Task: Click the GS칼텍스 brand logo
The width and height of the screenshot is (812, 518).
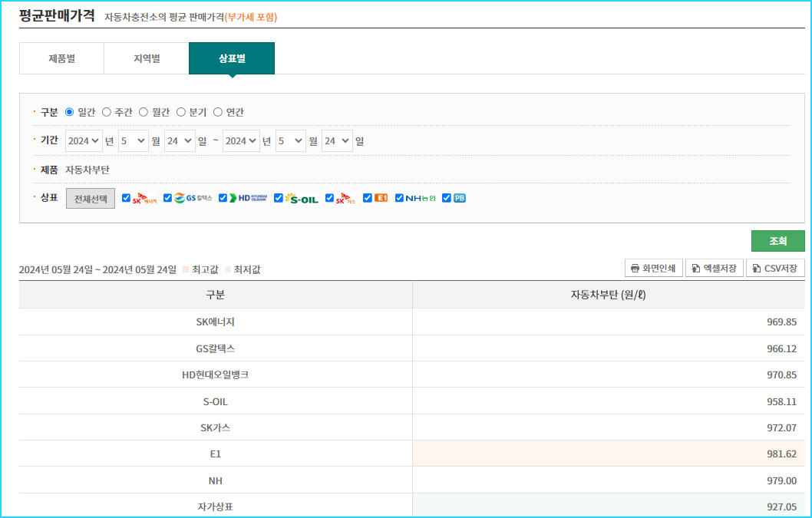Action: click(193, 198)
